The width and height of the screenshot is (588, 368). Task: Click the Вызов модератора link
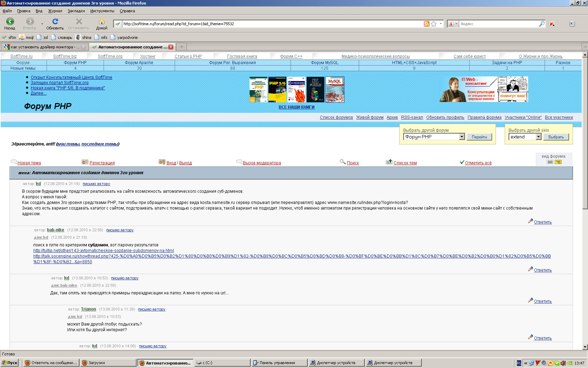pos(262,163)
